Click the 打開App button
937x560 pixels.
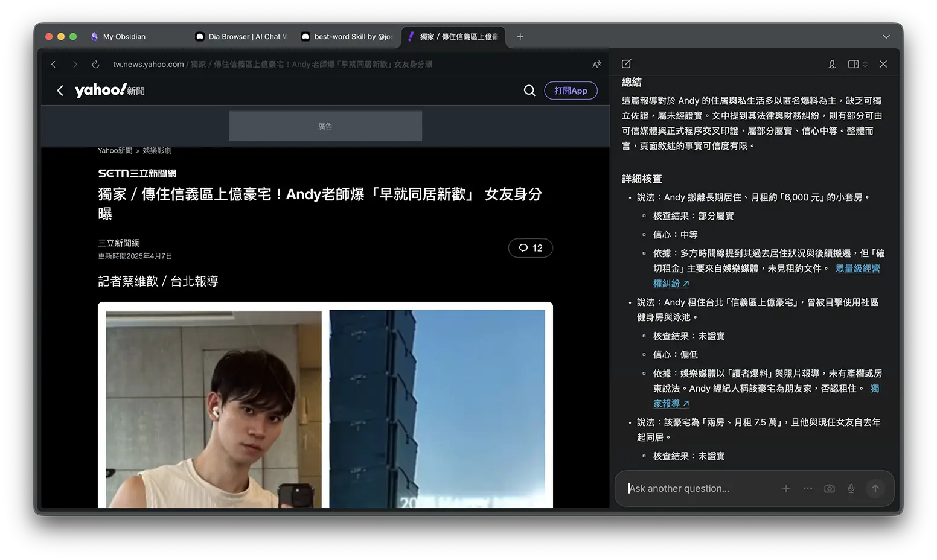571,91
